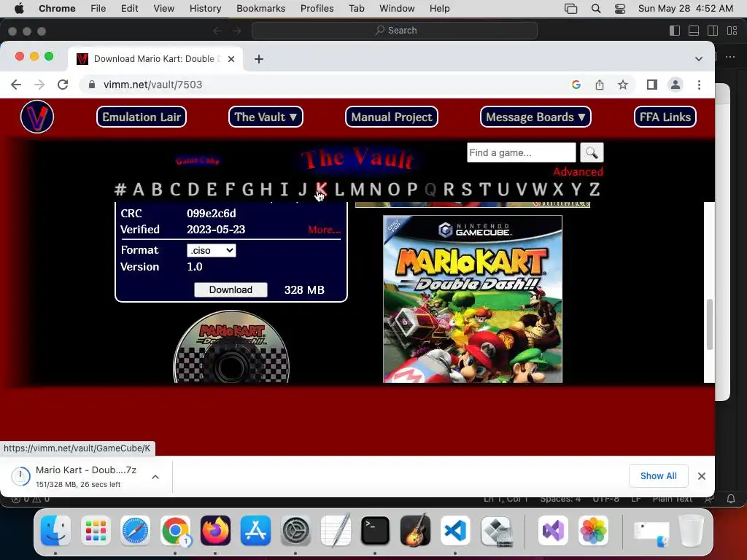
Task: Open System Preferences from the Dock
Action: point(295,531)
